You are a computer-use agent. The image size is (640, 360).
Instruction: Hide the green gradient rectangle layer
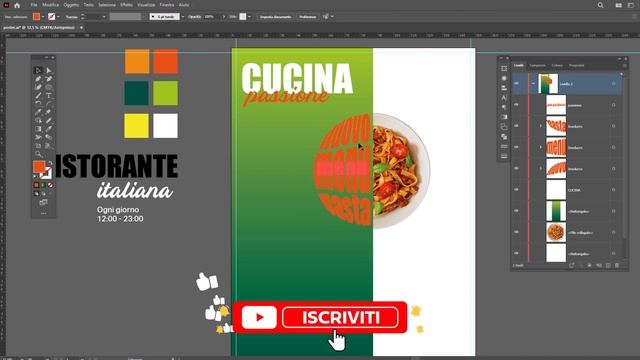pyautogui.click(x=516, y=211)
